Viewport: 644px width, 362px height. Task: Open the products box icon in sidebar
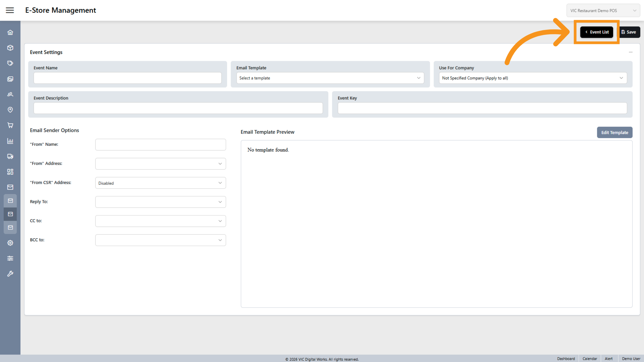click(10, 48)
